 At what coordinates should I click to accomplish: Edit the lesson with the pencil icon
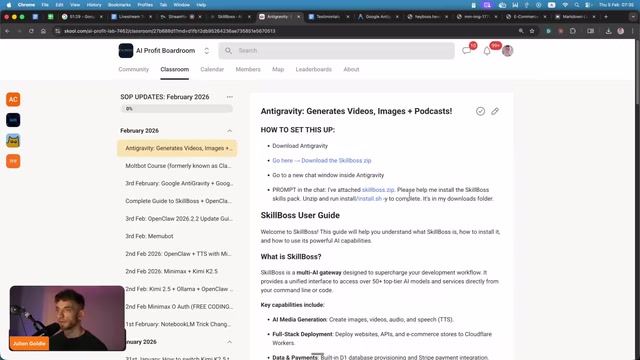(x=495, y=111)
